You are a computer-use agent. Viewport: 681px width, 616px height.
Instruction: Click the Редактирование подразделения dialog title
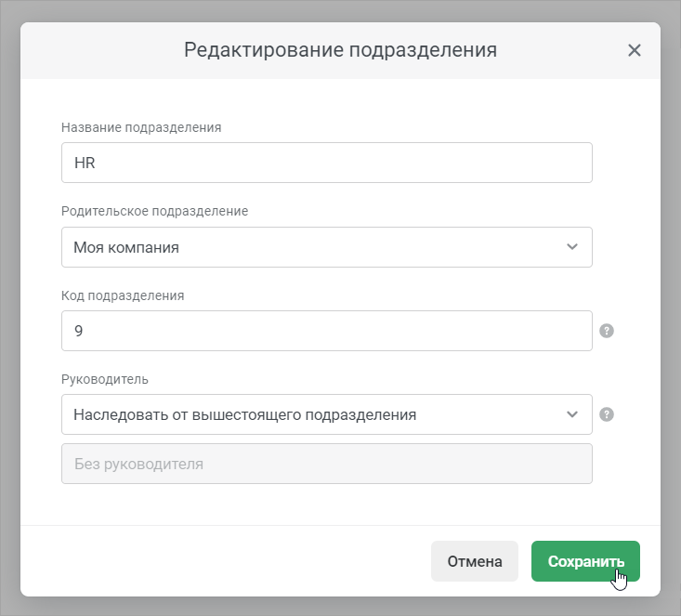pyautogui.click(x=340, y=50)
